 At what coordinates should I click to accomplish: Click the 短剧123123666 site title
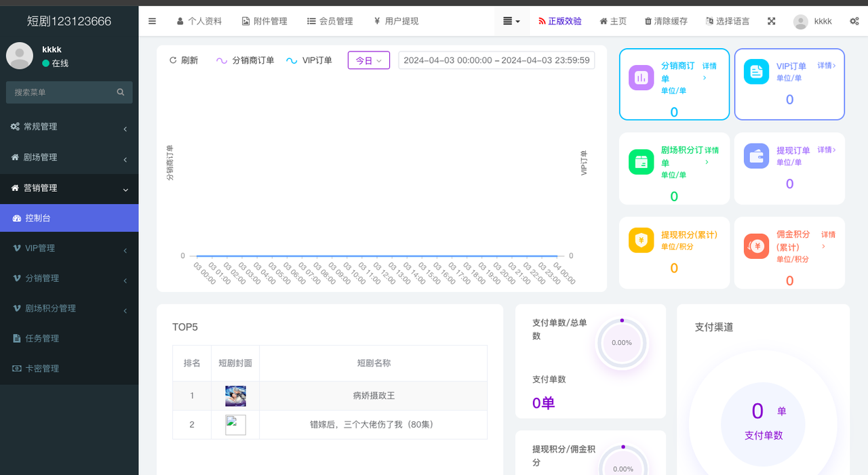69,21
